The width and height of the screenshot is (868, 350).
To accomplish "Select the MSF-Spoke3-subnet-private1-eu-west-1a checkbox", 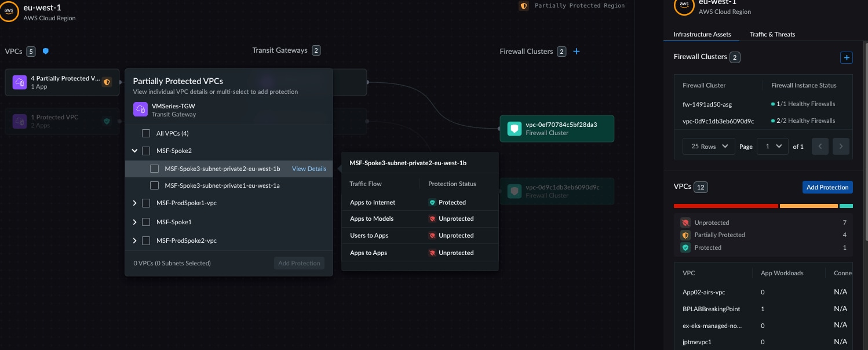I will [155, 185].
